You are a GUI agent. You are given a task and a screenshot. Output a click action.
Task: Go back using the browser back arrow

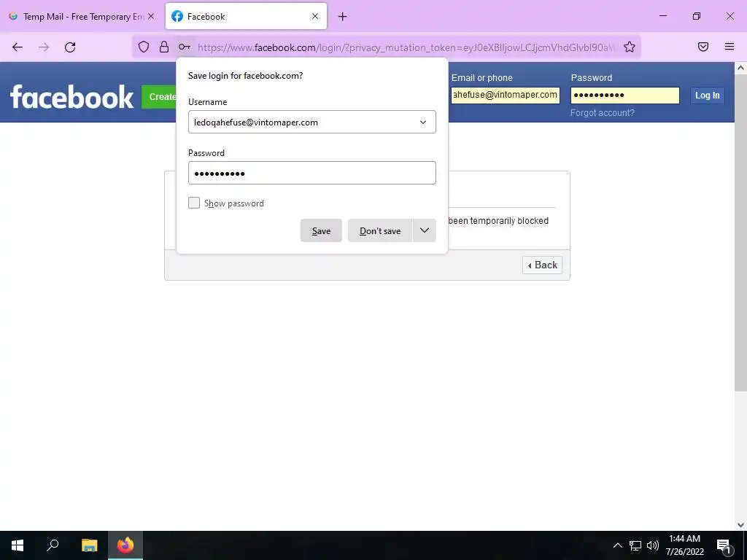[18, 47]
